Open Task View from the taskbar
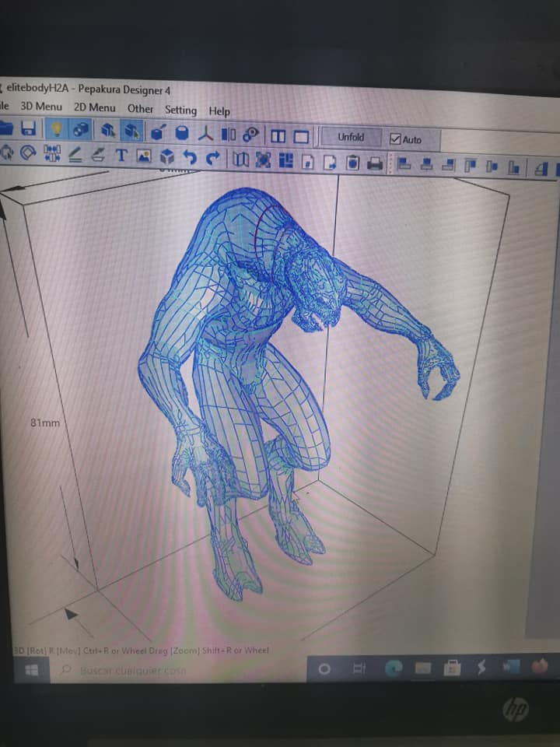560x747 pixels. tap(359, 669)
